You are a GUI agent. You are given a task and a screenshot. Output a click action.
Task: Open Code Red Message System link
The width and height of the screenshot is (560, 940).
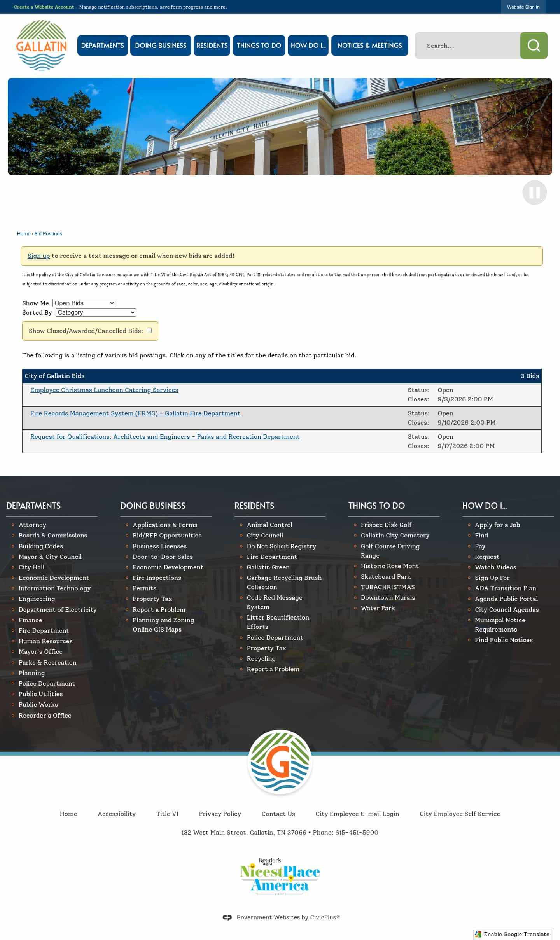pyautogui.click(x=275, y=602)
